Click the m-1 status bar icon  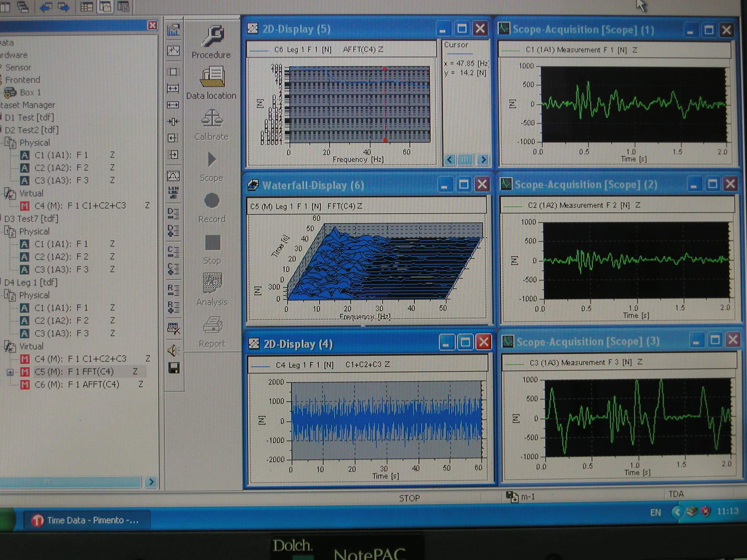pos(512,497)
